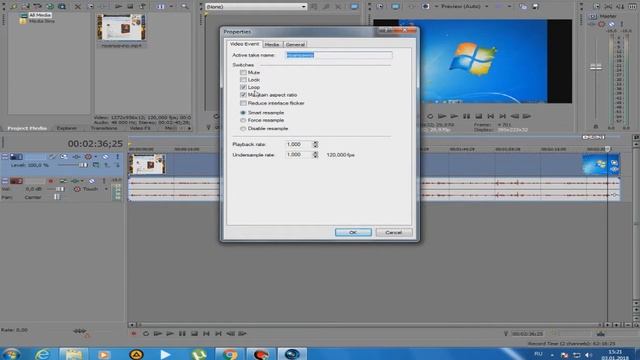Click the timeline transport stop button
The width and height of the screenshot is (640, 360).
[x=194, y=334]
